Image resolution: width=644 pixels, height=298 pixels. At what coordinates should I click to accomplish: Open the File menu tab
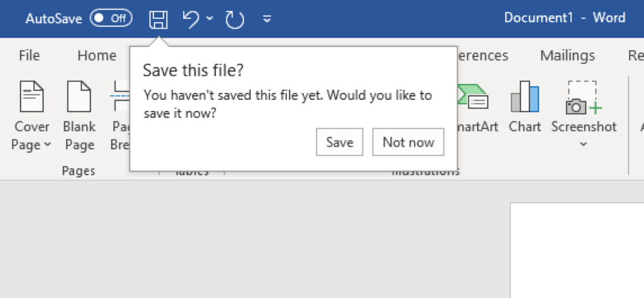click(x=30, y=56)
